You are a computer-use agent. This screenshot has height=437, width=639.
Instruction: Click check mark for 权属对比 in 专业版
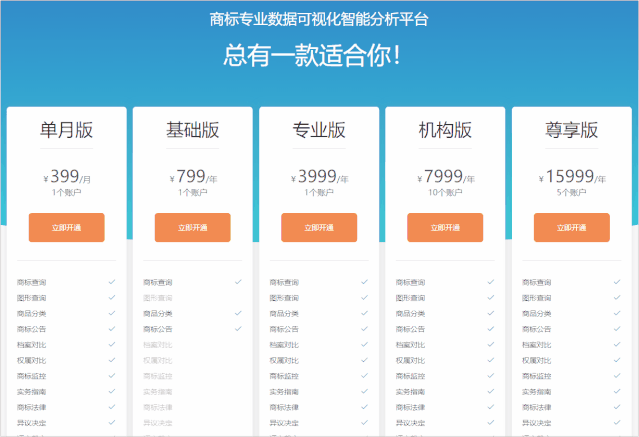click(x=364, y=360)
